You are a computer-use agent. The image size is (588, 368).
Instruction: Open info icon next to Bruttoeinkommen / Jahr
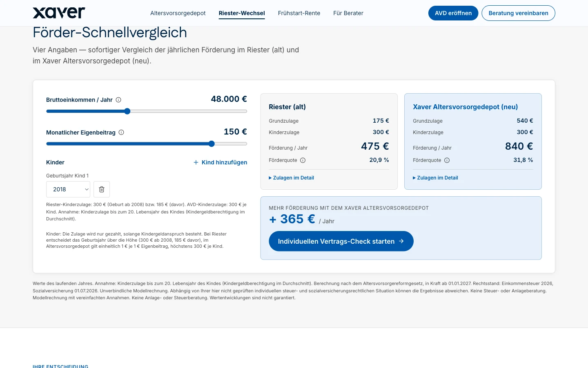click(x=118, y=100)
